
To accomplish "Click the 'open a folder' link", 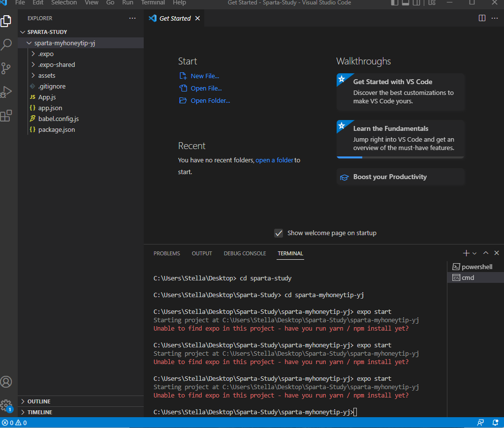I will pos(275,160).
